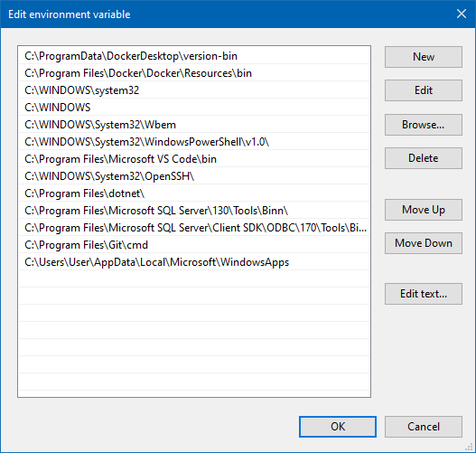
Task: Select the Docker Resources bin path
Action: (x=194, y=73)
